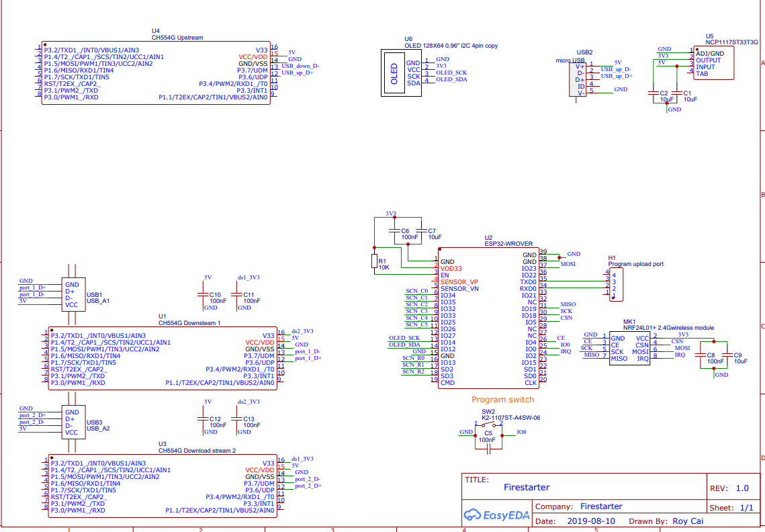This screenshot has width=765, height=532.
Task: Click the USB_A1 connector label
Action: [x=98, y=301]
